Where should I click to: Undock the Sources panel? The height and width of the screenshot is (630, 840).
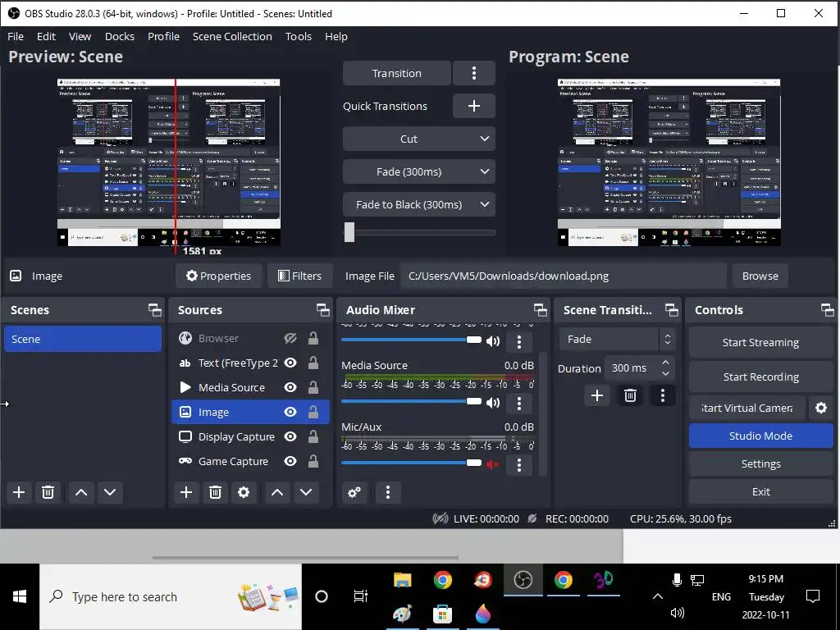click(x=323, y=310)
